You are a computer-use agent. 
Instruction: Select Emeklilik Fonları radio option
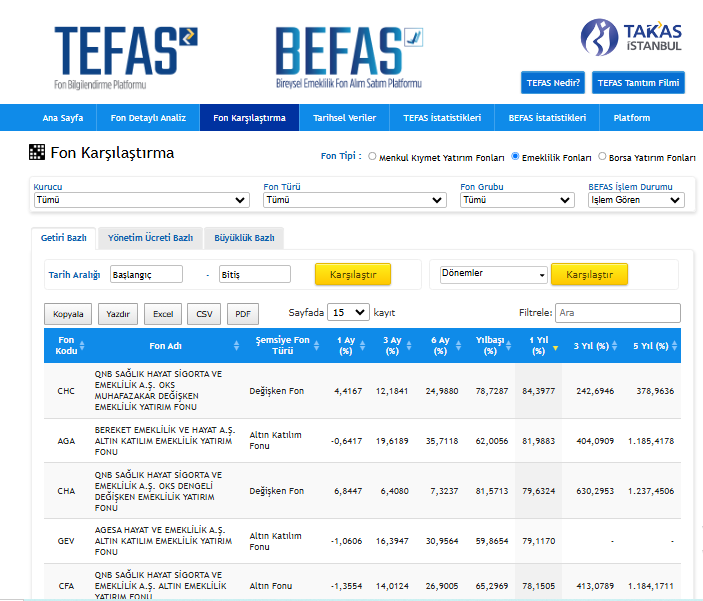coord(515,156)
